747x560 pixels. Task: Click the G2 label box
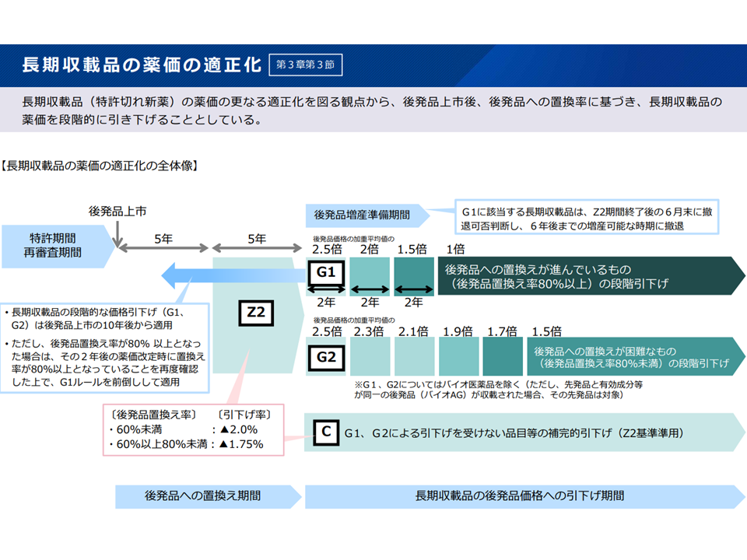click(325, 358)
